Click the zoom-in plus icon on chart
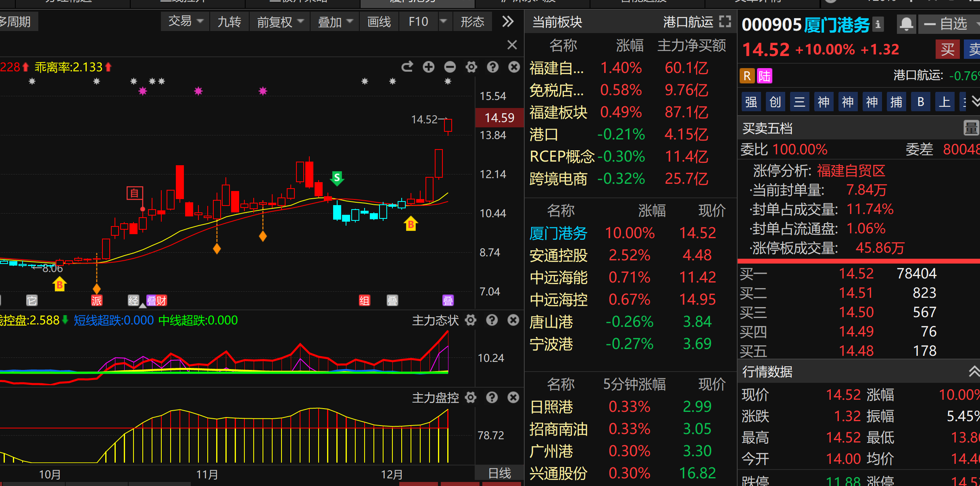Viewport: 980px width, 486px height. click(428, 67)
